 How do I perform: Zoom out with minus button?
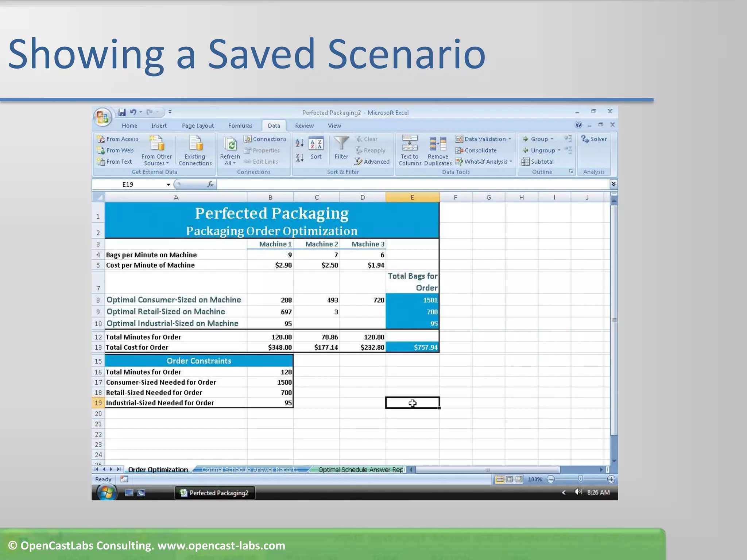pos(551,479)
